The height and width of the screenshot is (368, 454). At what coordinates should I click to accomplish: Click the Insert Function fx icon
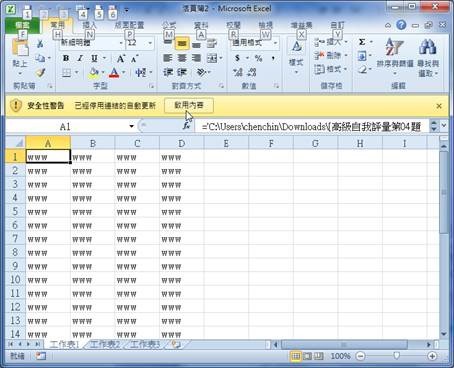pos(187,126)
